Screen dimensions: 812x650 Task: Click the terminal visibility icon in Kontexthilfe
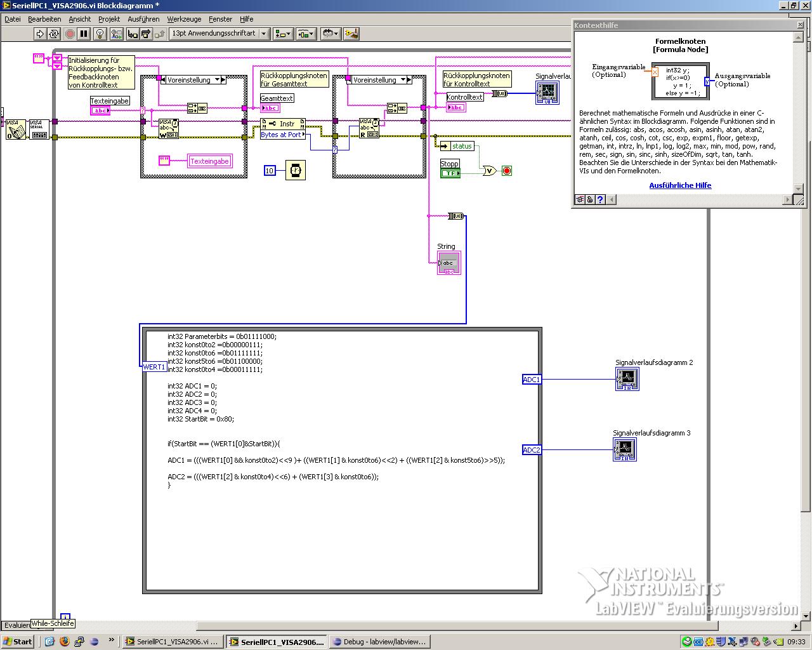coord(580,199)
